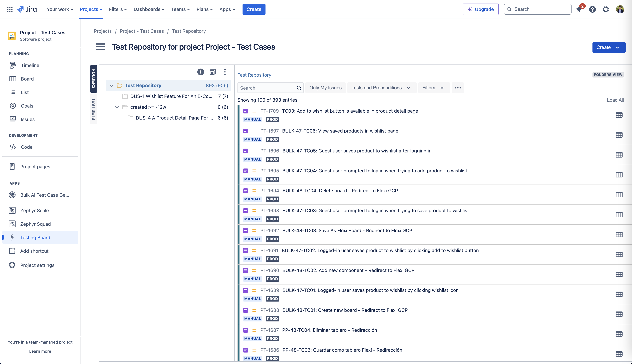This screenshot has width=632, height=364.
Task: Open the folders panel three-dot menu
Action: coord(225,72)
